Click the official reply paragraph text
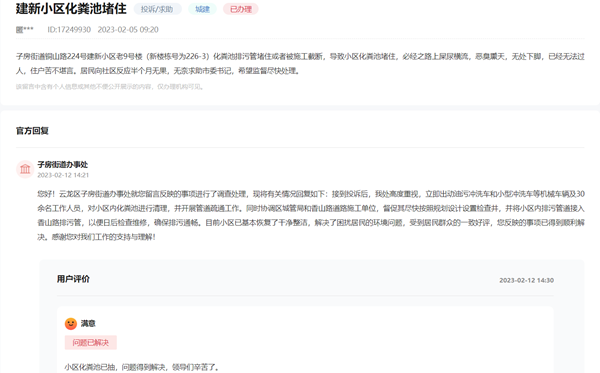 click(x=311, y=215)
